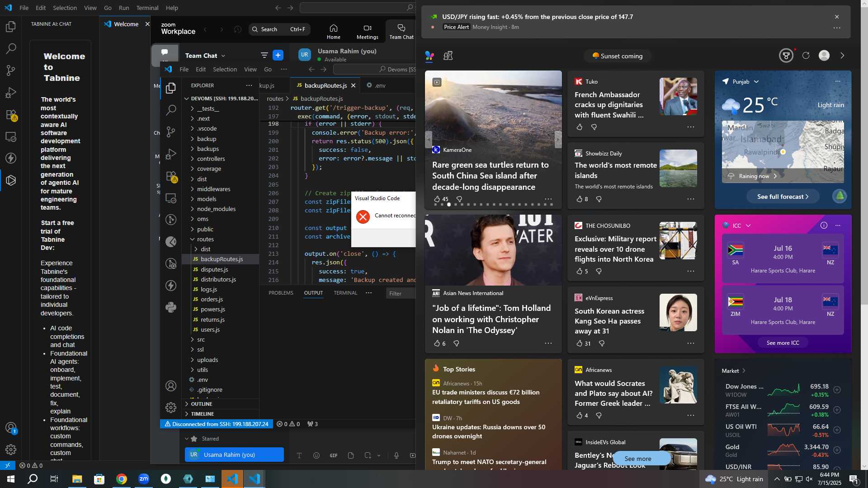Add Gold to watchlist

tap(837, 450)
